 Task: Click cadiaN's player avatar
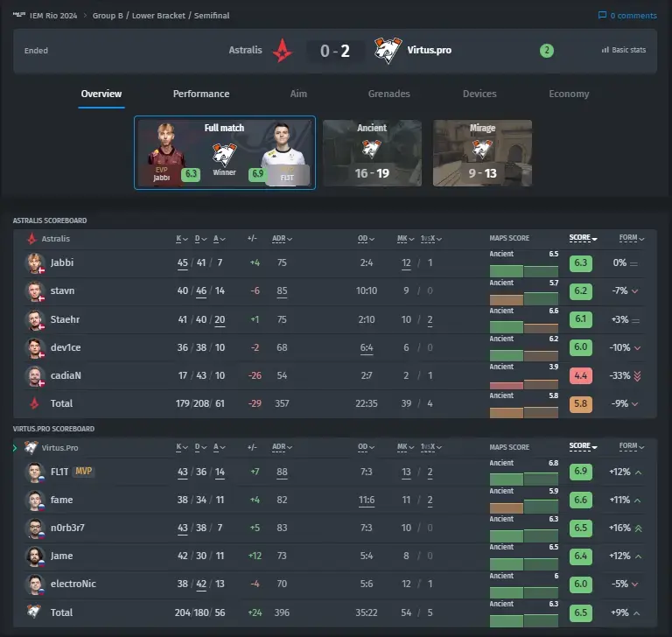pos(35,376)
